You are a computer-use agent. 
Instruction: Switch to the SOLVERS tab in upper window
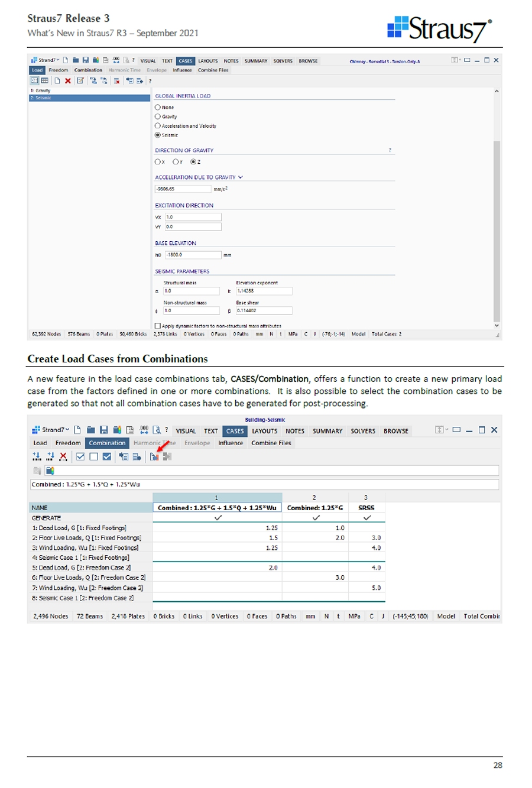click(283, 61)
